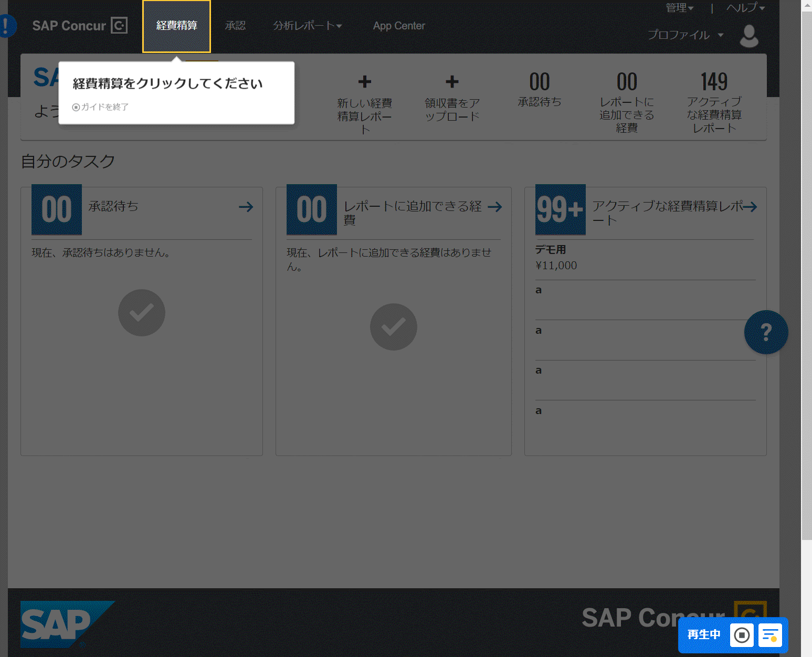The image size is (812, 657).
Task: Open the guide step list icon
Action: (770, 635)
